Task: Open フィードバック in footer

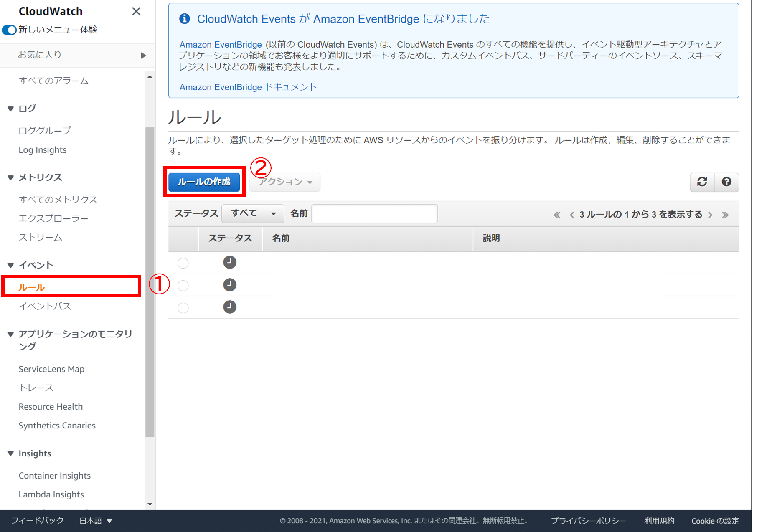Action: pyautogui.click(x=37, y=521)
